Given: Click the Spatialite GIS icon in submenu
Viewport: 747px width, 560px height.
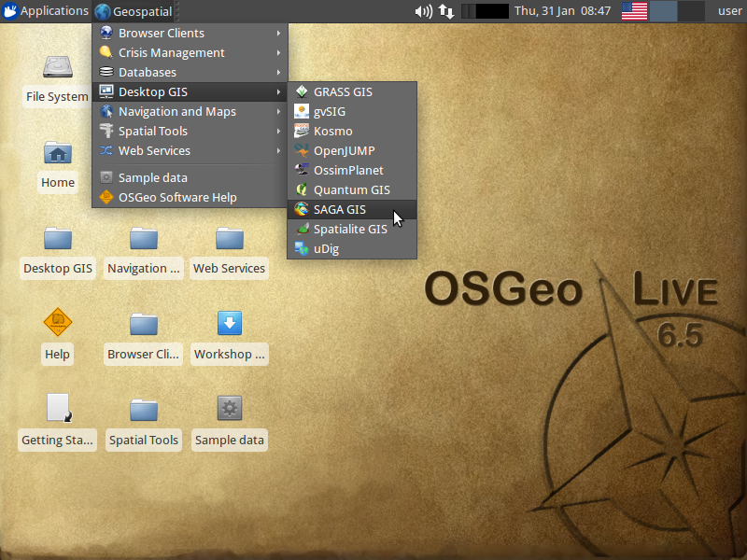Looking at the screenshot, I should [301, 229].
